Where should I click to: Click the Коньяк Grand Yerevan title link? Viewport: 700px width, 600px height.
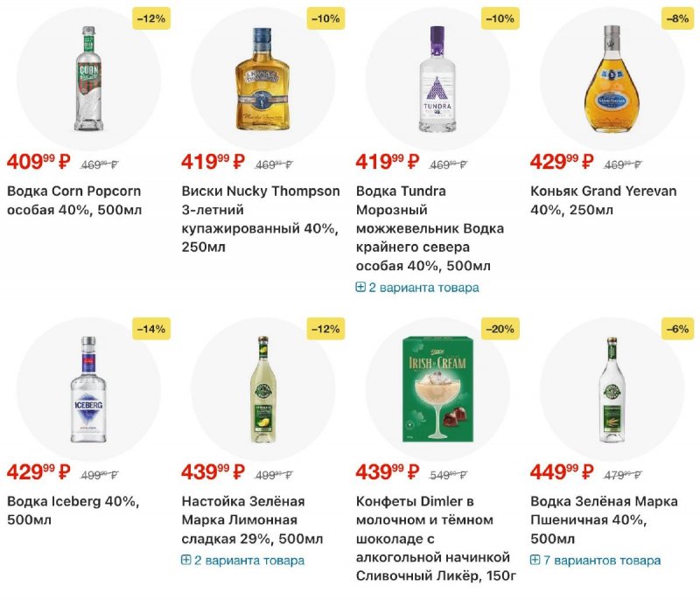(x=603, y=200)
